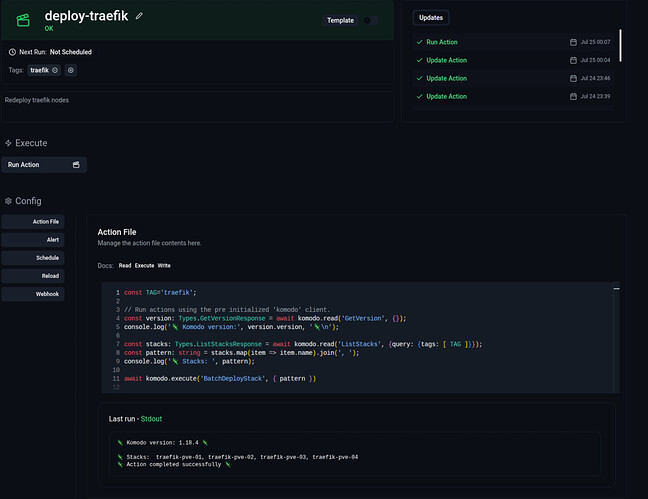Click the Execute section lightning icon
648x499 pixels.
tap(9, 143)
